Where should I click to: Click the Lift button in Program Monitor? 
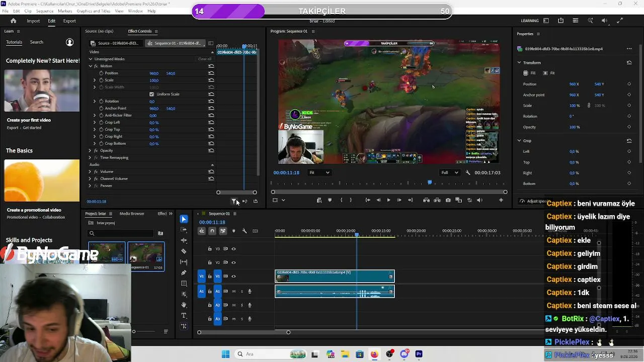(426, 200)
